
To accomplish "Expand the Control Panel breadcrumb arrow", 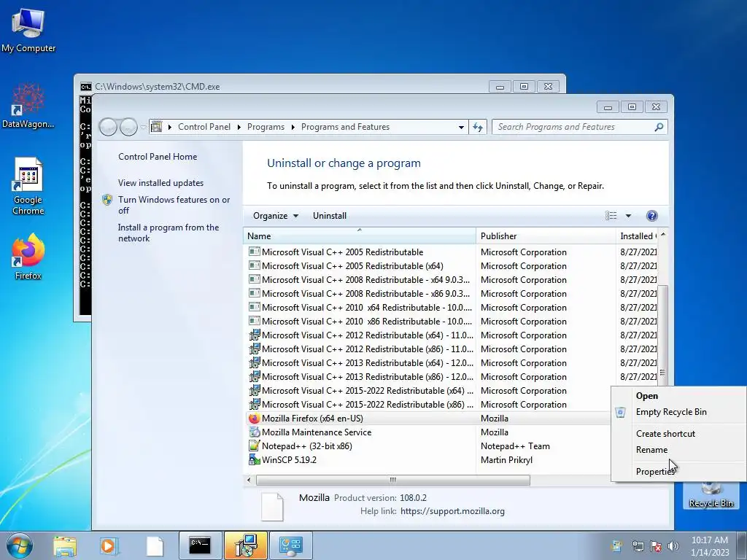I will [x=169, y=127].
